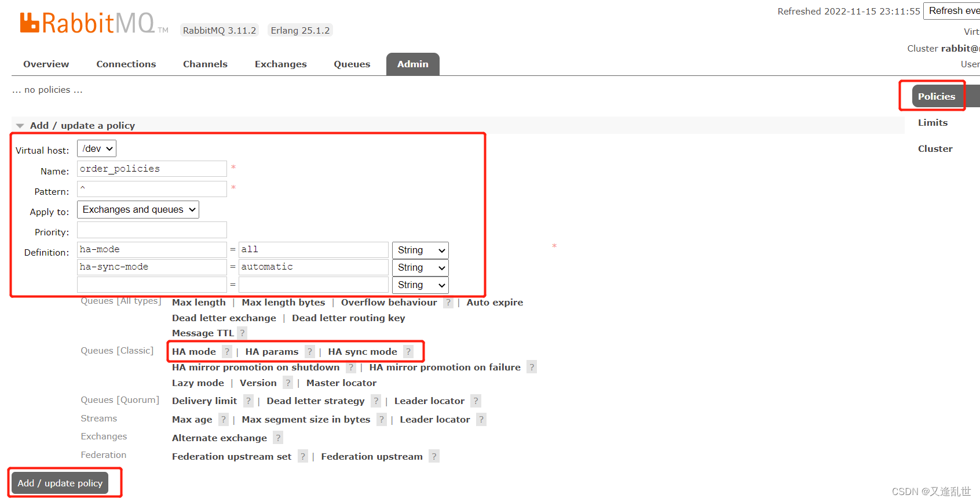
Task: Open the Refresh interval dropdown
Action: [x=952, y=10]
